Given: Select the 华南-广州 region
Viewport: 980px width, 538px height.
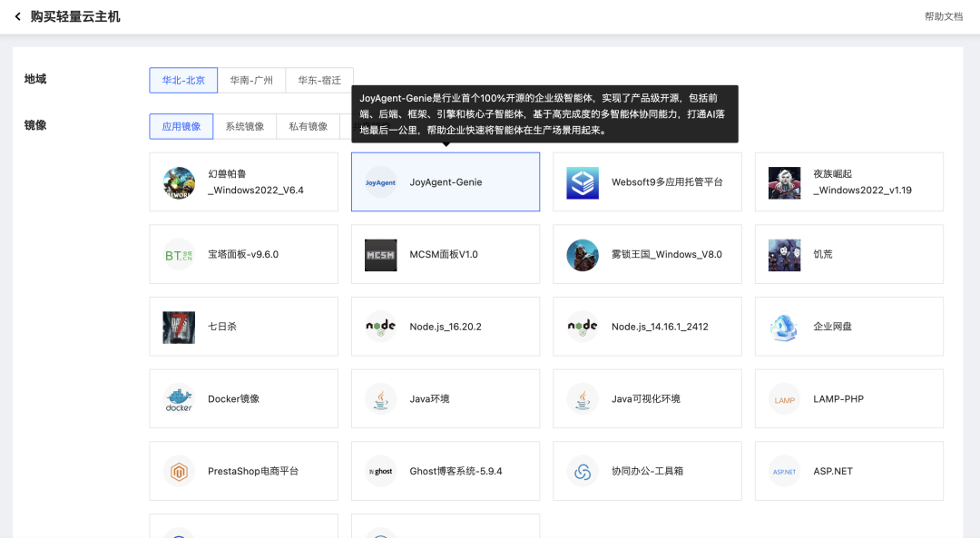Looking at the screenshot, I should (251, 80).
